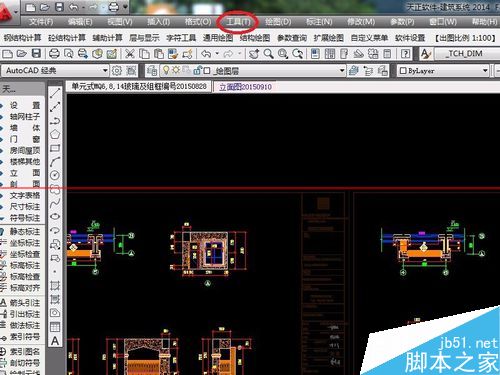Click the Help question mark icon
Image resolution: width=500 pixels, height=375 pixels.
point(405,54)
